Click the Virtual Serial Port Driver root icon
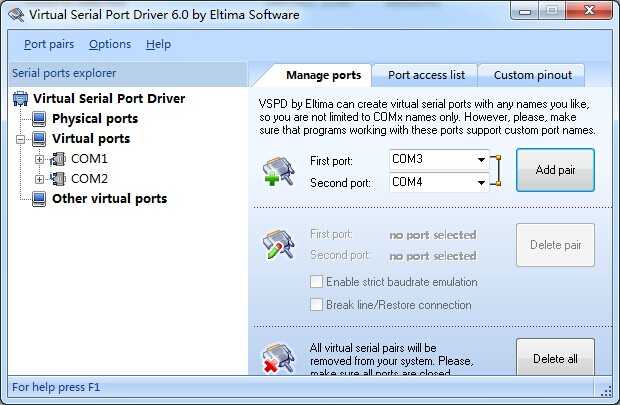 tap(21, 98)
